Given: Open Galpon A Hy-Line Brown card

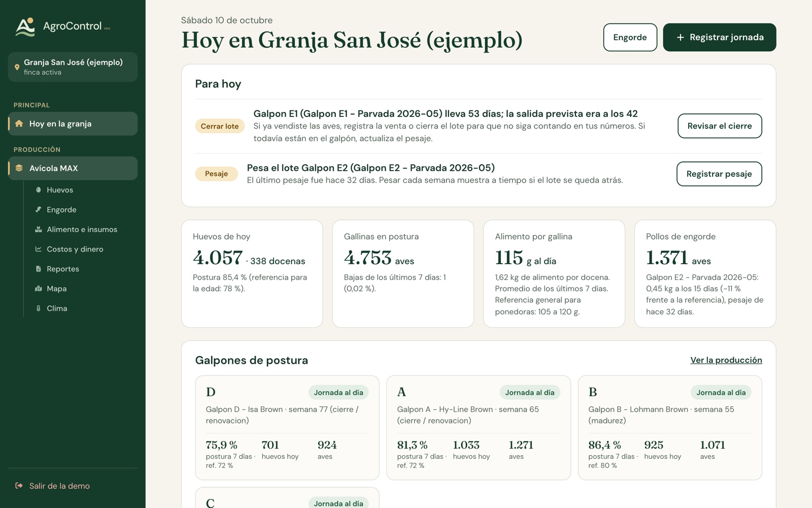Looking at the screenshot, I should point(479,428).
